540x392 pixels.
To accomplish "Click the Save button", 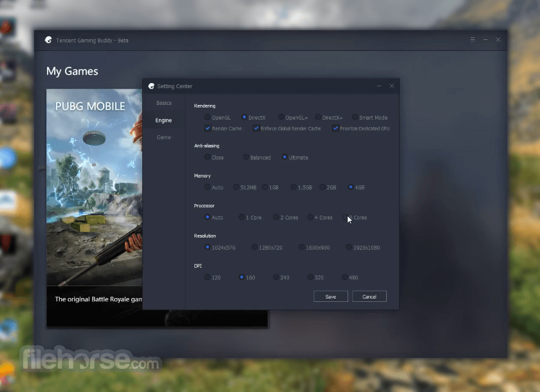I will (x=331, y=296).
